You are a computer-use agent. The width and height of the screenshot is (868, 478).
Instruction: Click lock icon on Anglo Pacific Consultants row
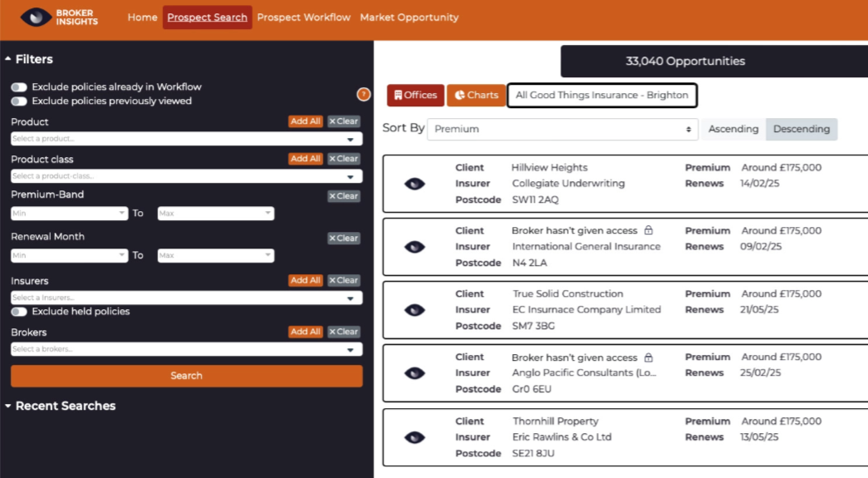click(648, 357)
